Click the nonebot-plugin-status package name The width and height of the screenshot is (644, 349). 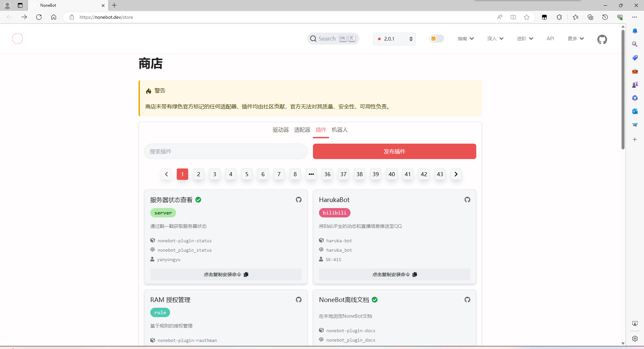click(x=184, y=241)
